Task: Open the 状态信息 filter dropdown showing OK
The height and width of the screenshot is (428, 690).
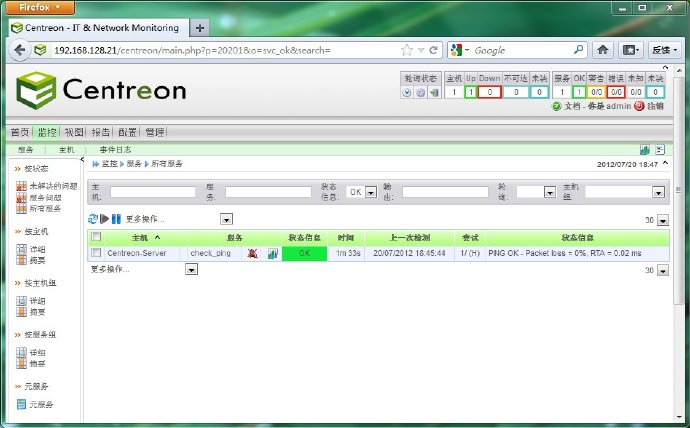Action: coord(371,192)
